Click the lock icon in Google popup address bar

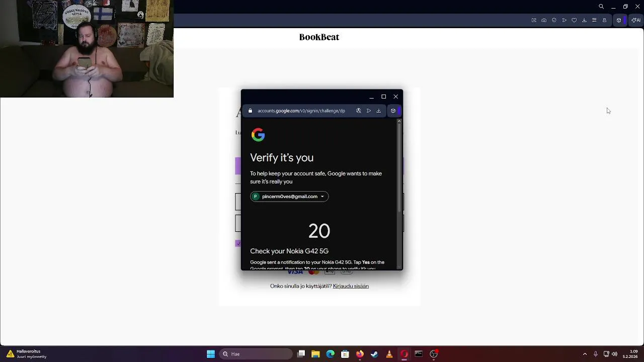pyautogui.click(x=250, y=111)
